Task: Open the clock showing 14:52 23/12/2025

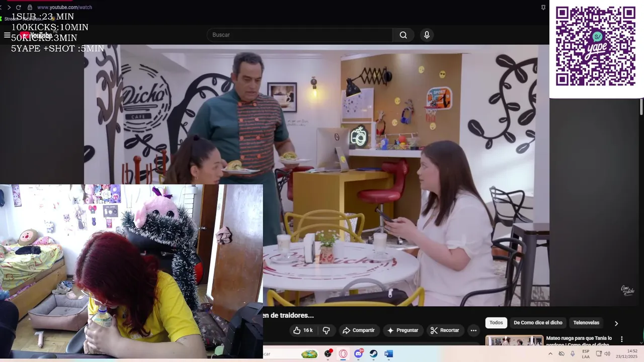Action: pos(625,354)
